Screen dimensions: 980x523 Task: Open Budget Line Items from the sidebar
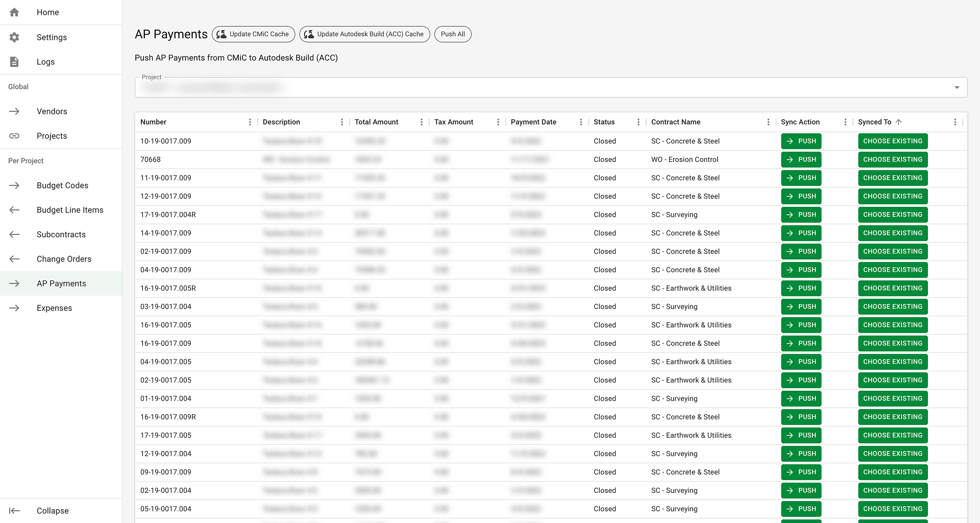tap(70, 210)
